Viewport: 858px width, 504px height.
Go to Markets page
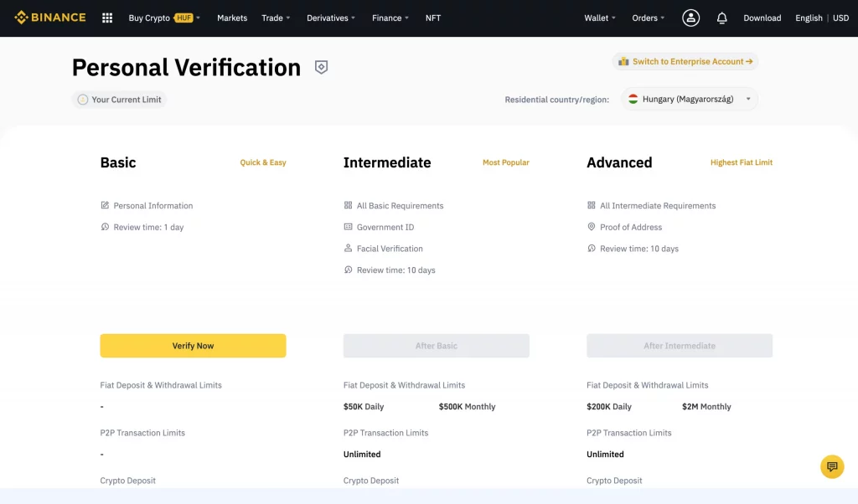coord(232,18)
